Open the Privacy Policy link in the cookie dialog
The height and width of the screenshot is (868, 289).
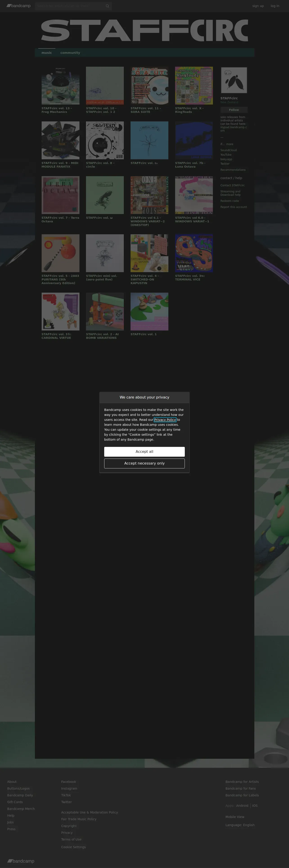click(165, 420)
